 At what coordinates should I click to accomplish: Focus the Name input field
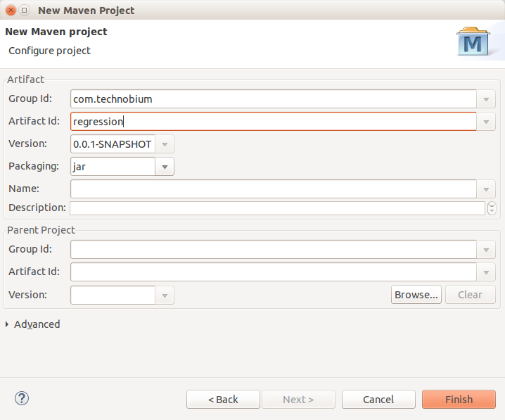[x=274, y=189]
